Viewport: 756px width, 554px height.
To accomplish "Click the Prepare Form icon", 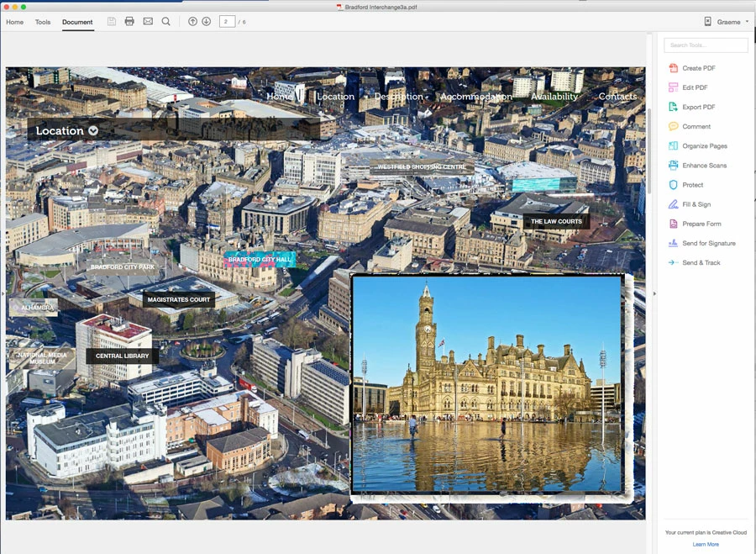I will click(x=673, y=224).
